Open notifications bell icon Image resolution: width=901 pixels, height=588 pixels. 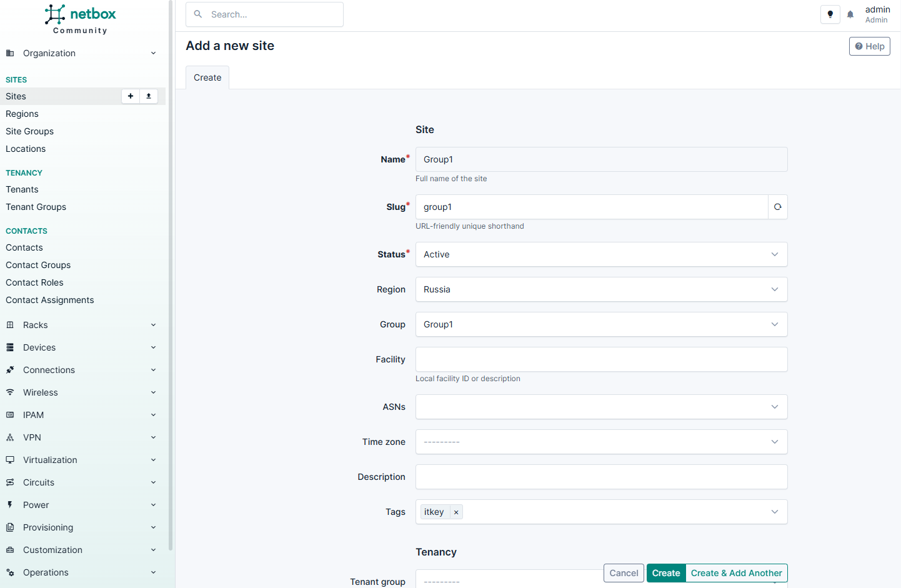850,14
